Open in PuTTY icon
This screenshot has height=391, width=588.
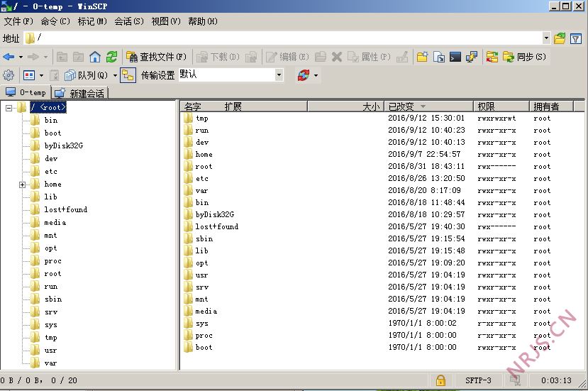(472, 57)
